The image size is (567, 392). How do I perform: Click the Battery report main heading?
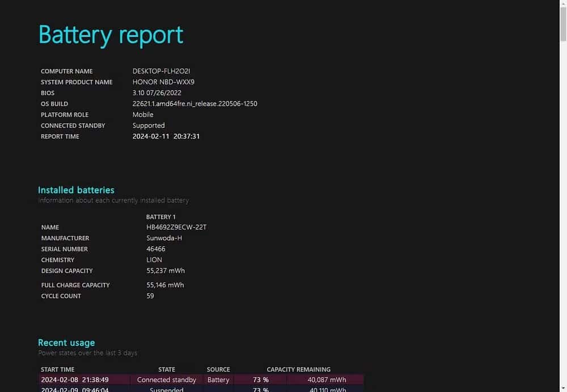(x=111, y=35)
